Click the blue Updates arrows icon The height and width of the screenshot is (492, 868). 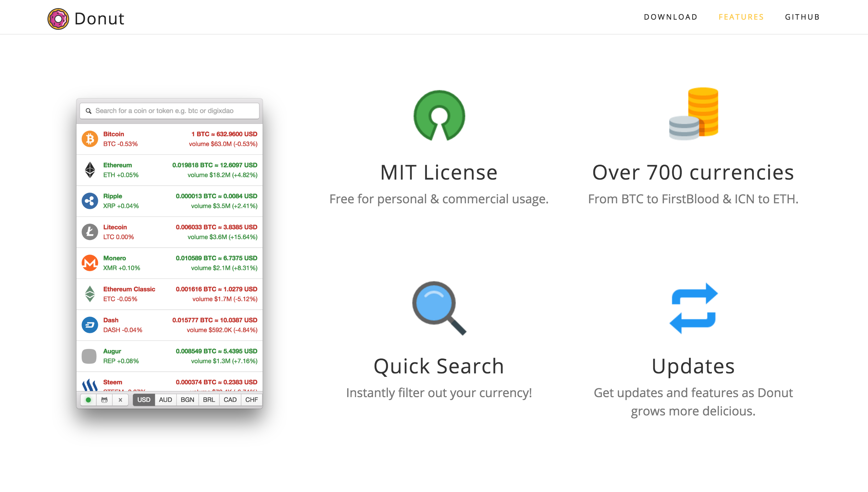(693, 308)
